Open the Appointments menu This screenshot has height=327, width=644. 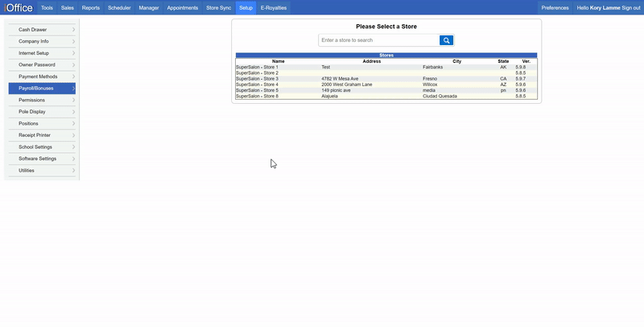click(183, 8)
